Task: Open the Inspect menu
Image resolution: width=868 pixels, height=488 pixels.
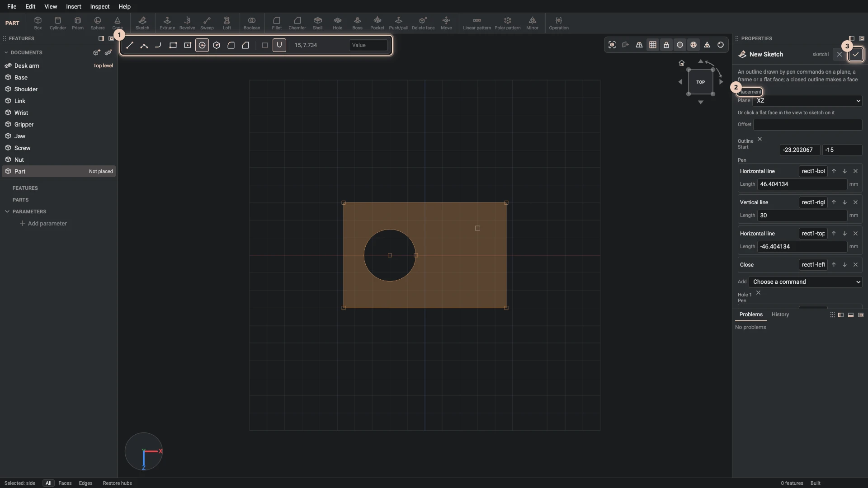Action: [x=100, y=6]
